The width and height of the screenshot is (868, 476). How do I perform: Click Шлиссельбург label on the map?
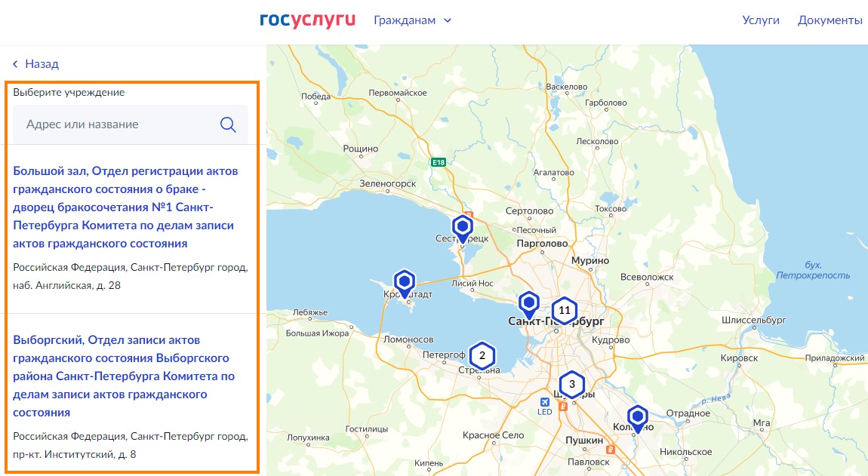click(753, 320)
